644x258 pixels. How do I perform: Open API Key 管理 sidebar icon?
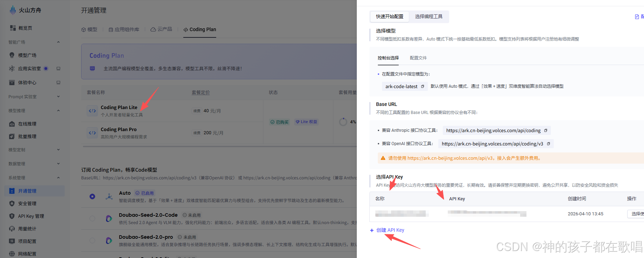click(12, 216)
